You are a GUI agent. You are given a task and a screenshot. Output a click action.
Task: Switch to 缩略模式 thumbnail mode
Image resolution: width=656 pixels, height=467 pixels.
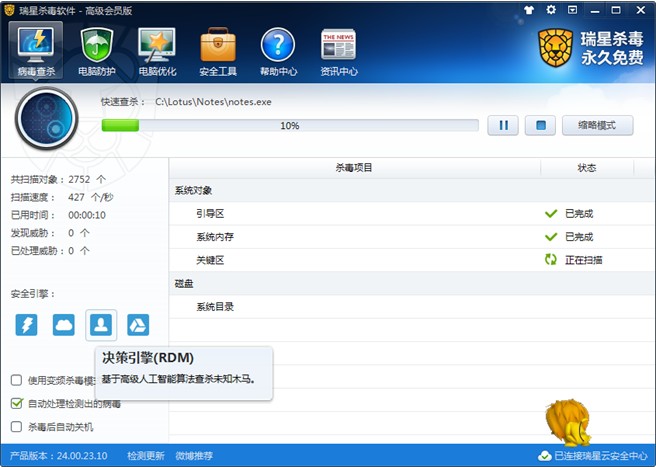coord(597,126)
